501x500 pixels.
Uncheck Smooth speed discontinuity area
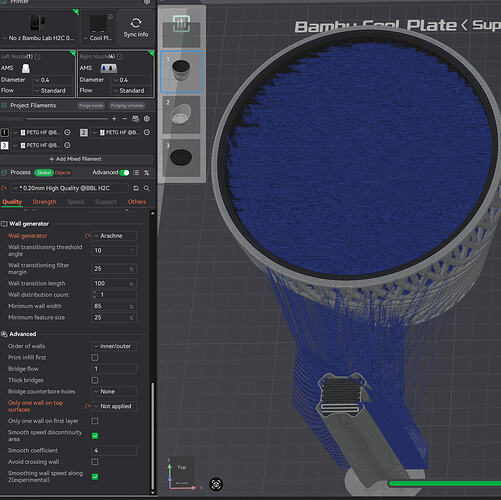tap(95, 436)
